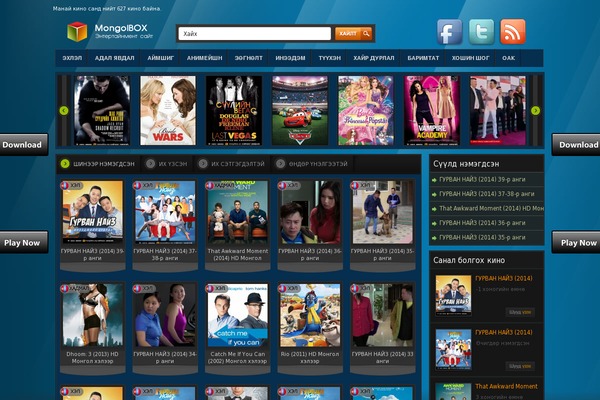Open АЙМШИГ menu item
Viewport: 600px width, 400px height.
pos(160,58)
